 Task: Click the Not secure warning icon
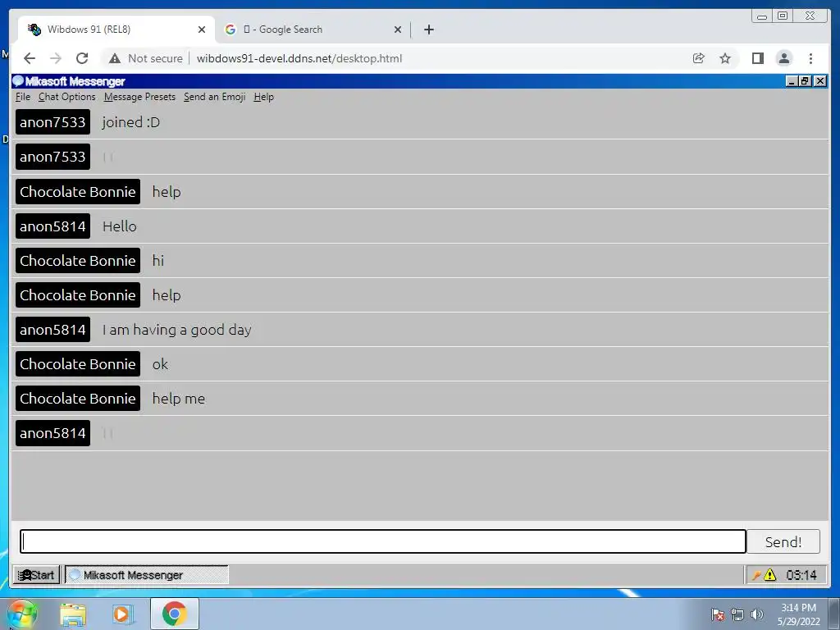click(x=115, y=58)
